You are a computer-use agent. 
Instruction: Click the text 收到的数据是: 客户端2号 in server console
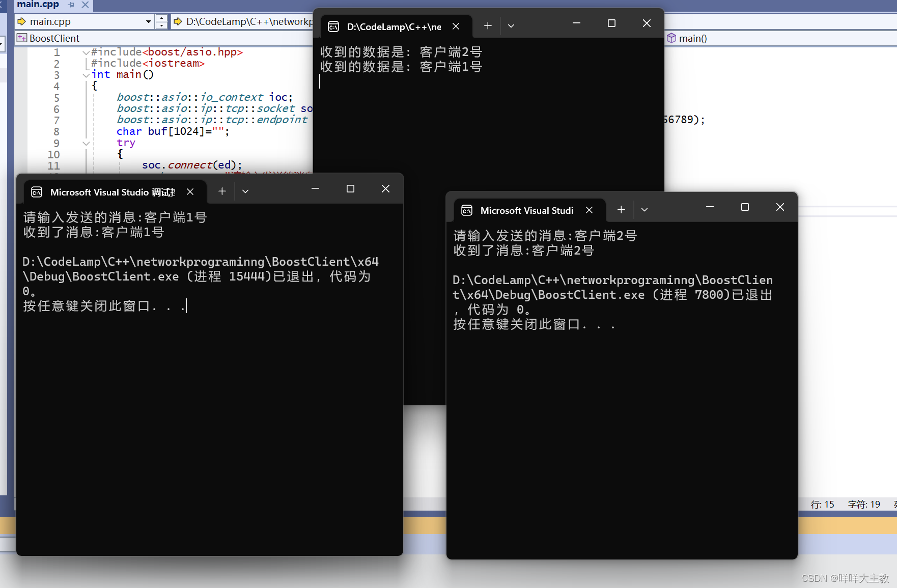(401, 52)
